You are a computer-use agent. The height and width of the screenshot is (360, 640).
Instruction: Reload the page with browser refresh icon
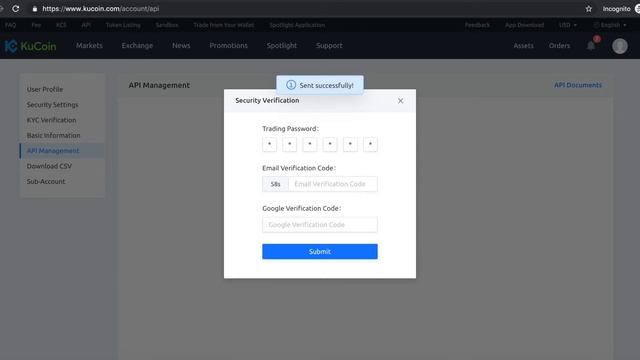pos(16,9)
